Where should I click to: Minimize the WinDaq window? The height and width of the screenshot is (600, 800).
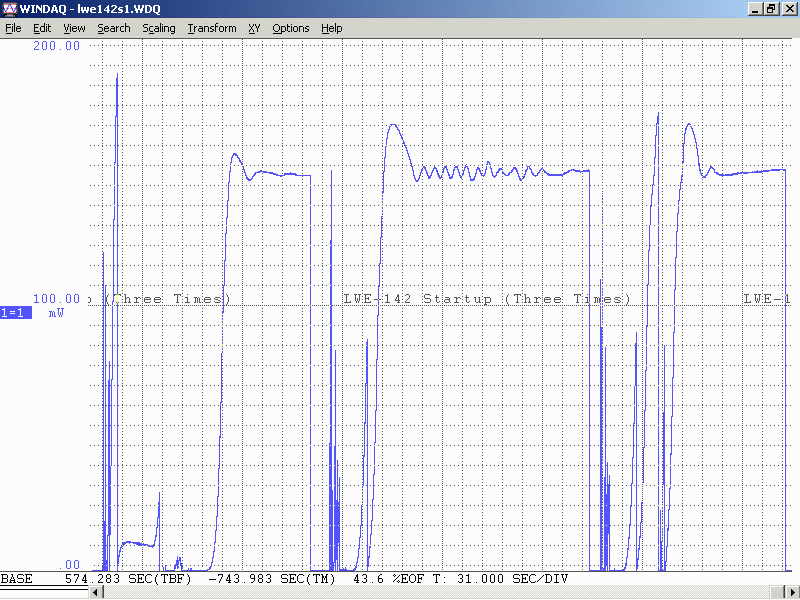[x=755, y=9]
